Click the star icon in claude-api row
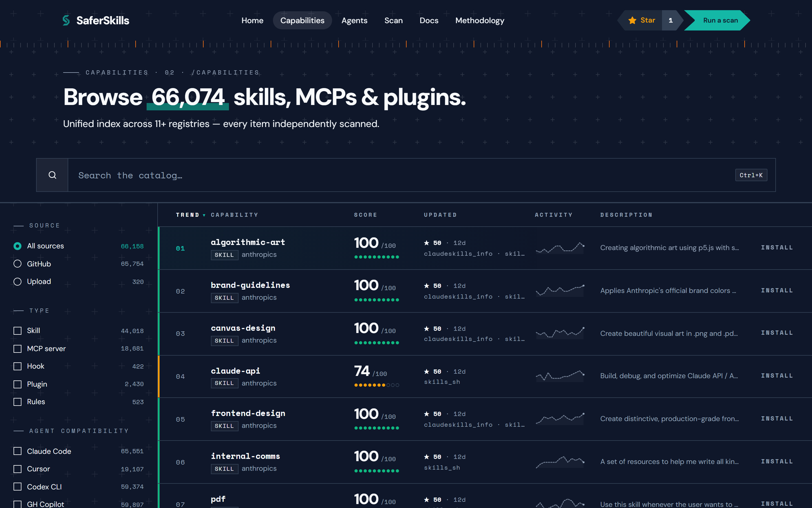The height and width of the screenshot is (508, 812). [427, 371]
